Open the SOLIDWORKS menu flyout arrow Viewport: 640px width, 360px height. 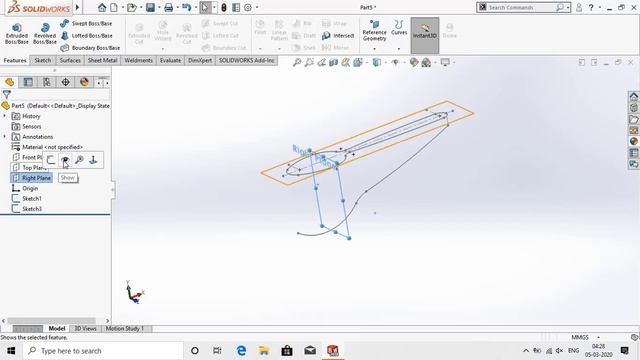pyautogui.click(x=77, y=7)
